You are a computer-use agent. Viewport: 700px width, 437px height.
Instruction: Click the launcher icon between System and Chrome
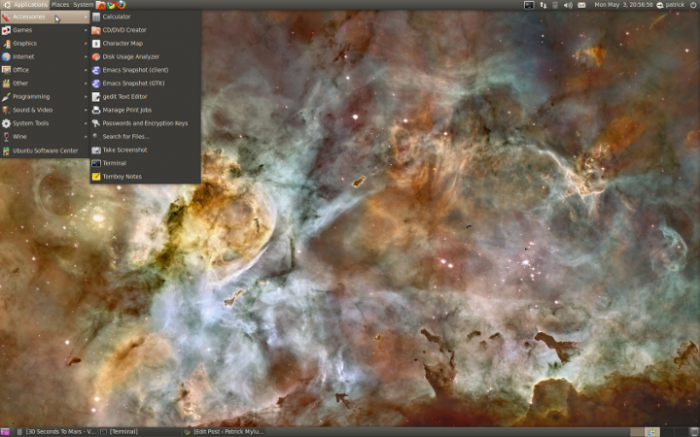coord(101,5)
